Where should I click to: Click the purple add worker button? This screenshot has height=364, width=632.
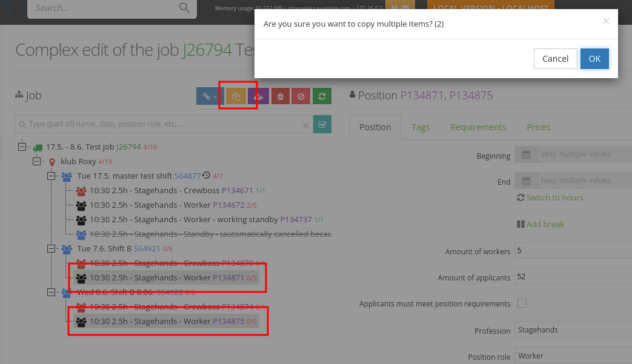[x=258, y=96]
